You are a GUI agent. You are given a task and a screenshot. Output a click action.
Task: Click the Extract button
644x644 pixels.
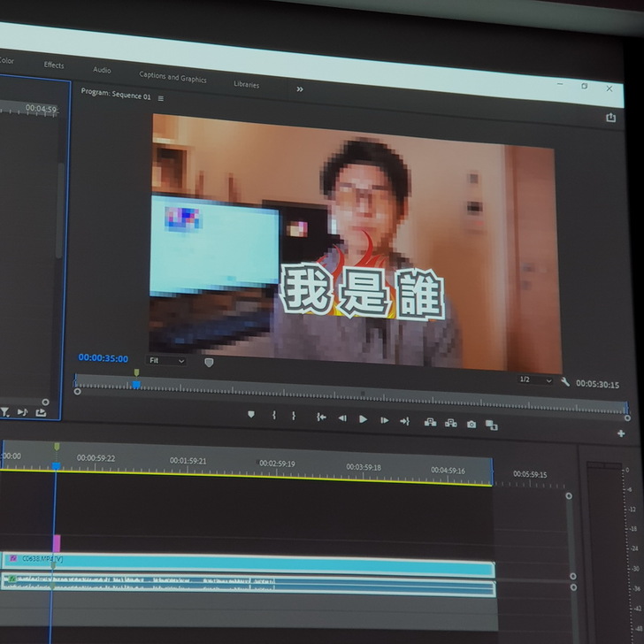[450, 424]
